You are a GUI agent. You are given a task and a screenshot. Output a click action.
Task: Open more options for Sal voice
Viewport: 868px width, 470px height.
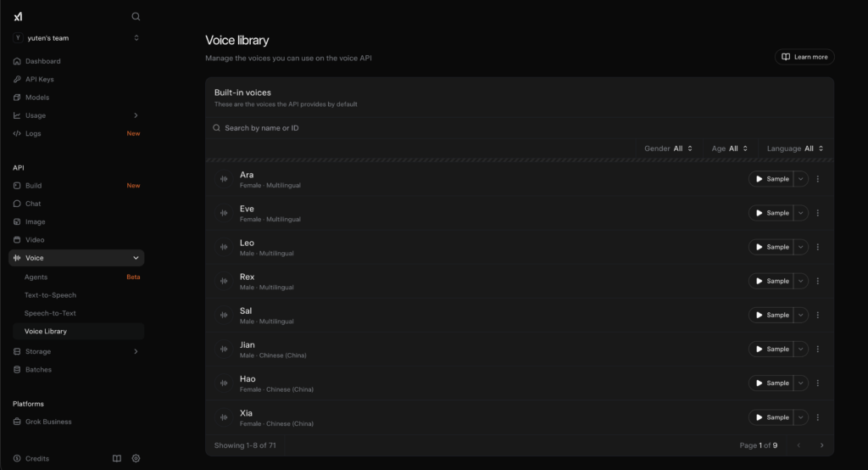click(x=818, y=315)
